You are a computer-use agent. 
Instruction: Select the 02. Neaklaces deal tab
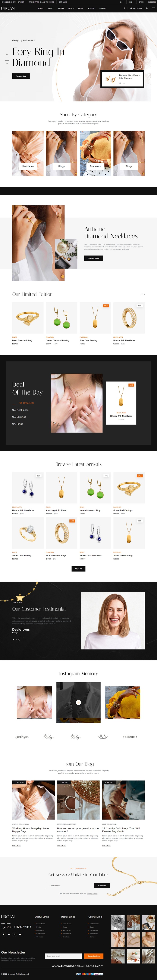pos(20,410)
